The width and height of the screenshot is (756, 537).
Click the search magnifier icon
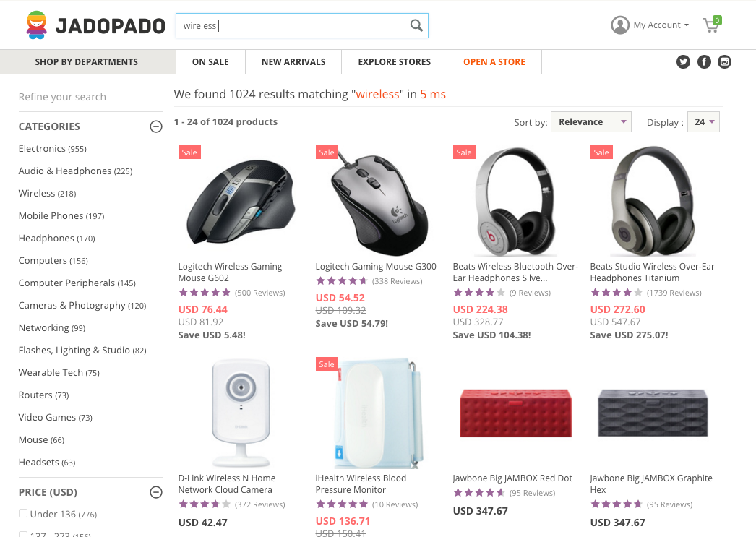[x=416, y=25]
